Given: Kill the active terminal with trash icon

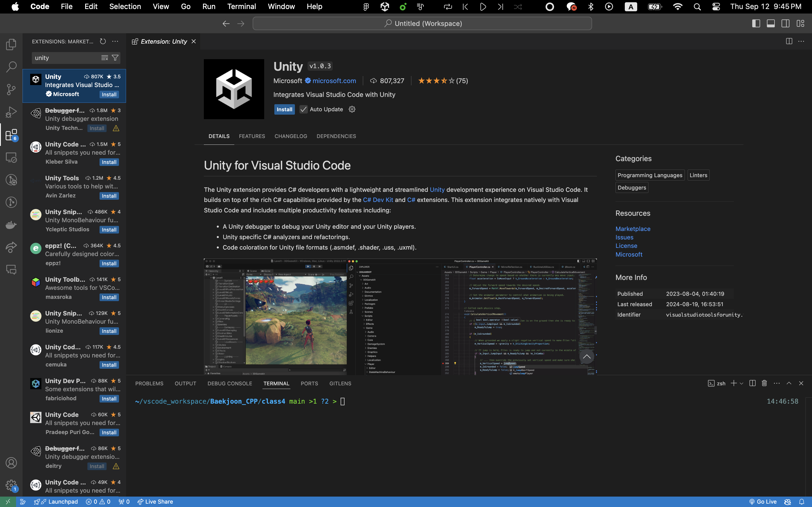Looking at the screenshot, I should (x=764, y=383).
